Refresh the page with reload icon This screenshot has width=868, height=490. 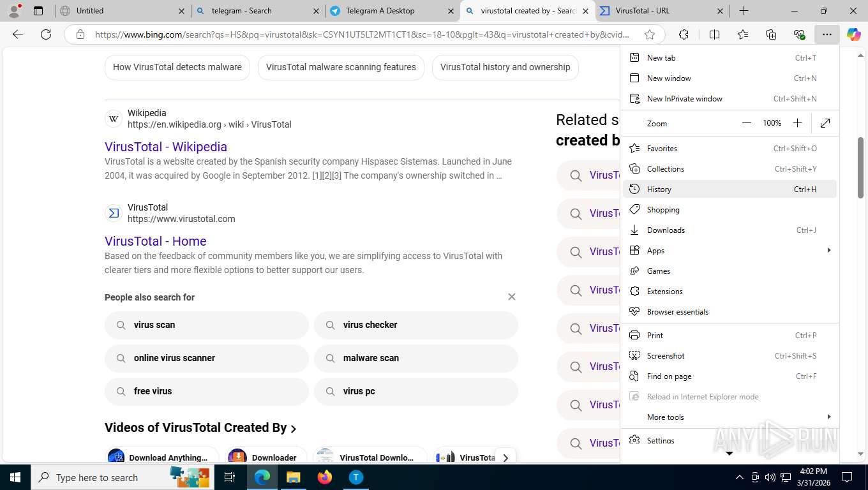coord(46,34)
